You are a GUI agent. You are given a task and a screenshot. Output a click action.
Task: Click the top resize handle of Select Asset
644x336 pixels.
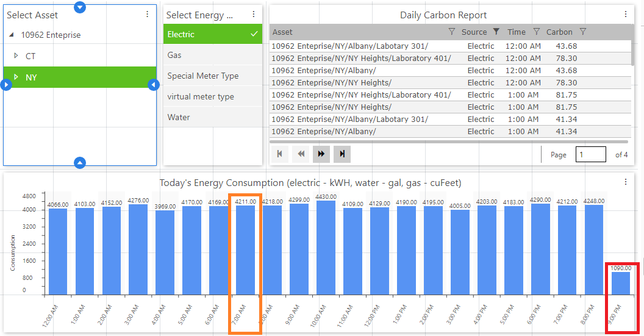pyautogui.click(x=80, y=7)
